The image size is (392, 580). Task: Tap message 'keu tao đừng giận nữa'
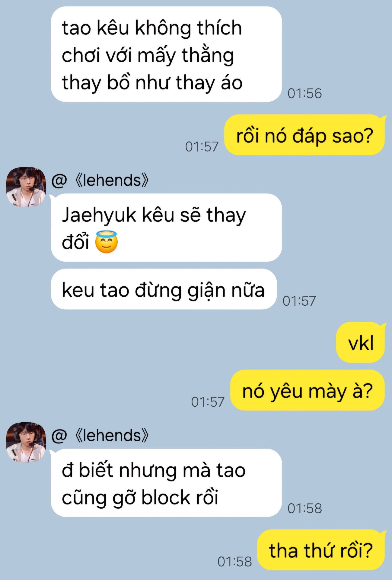pos(164,289)
